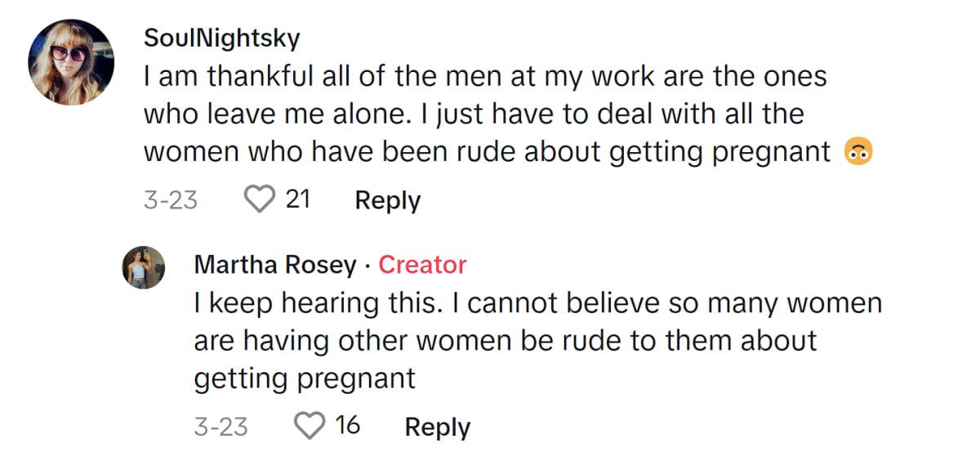Click the 21 likes count
Image resolution: width=980 pixels, height=457 pixels.
pyautogui.click(x=297, y=199)
